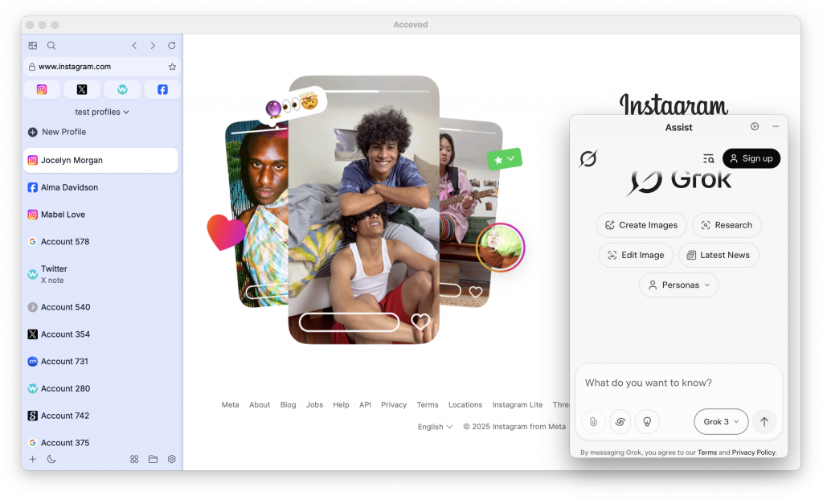Toggle the lightbulb Think icon
The height and width of the screenshot is (504, 823).
(x=647, y=421)
